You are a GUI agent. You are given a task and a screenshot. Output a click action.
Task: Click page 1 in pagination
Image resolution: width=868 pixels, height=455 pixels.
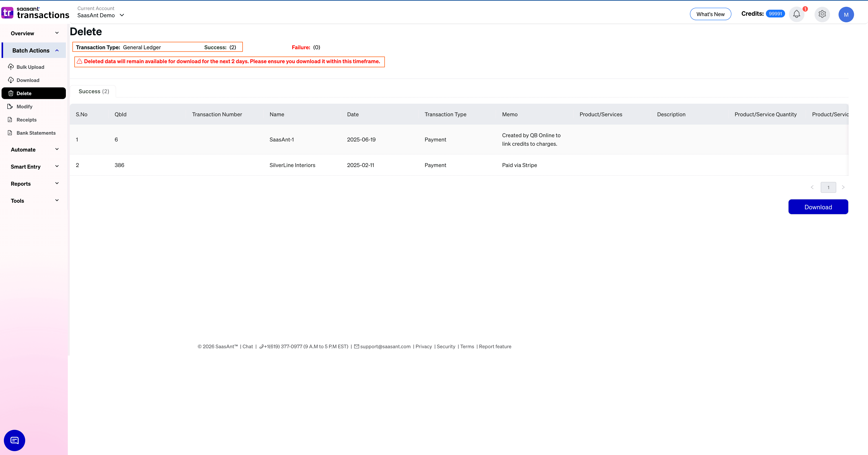click(x=828, y=187)
